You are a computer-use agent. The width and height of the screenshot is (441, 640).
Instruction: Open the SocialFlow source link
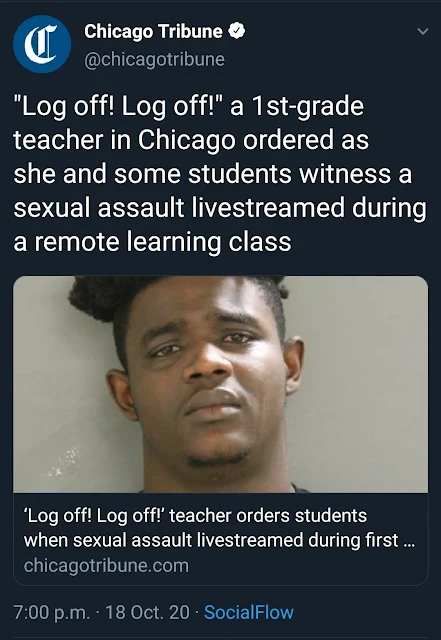(249, 612)
